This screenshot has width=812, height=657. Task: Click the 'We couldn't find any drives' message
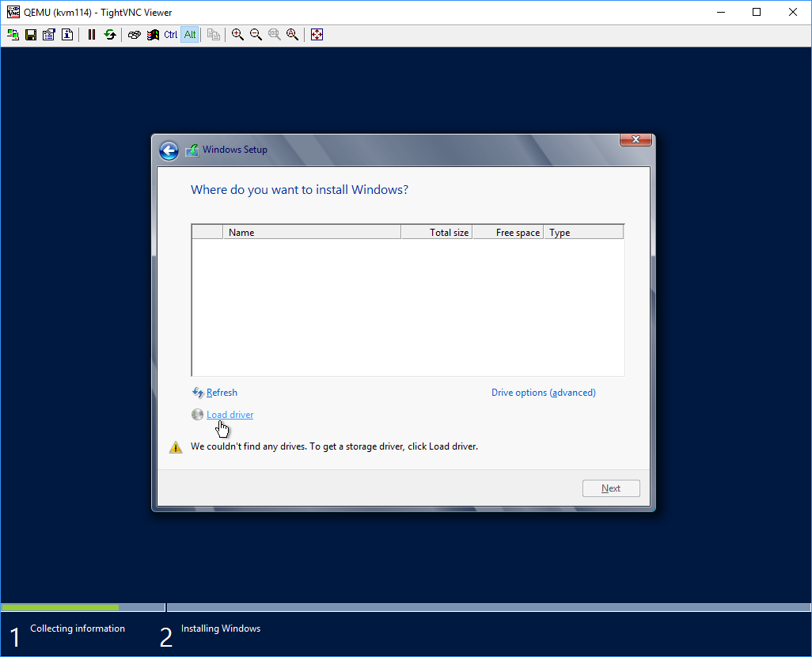click(334, 446)
